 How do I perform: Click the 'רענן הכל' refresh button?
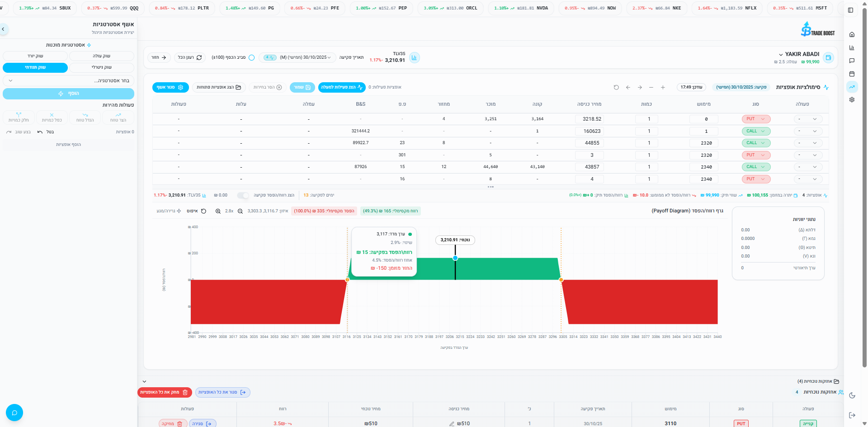point(189,57)
